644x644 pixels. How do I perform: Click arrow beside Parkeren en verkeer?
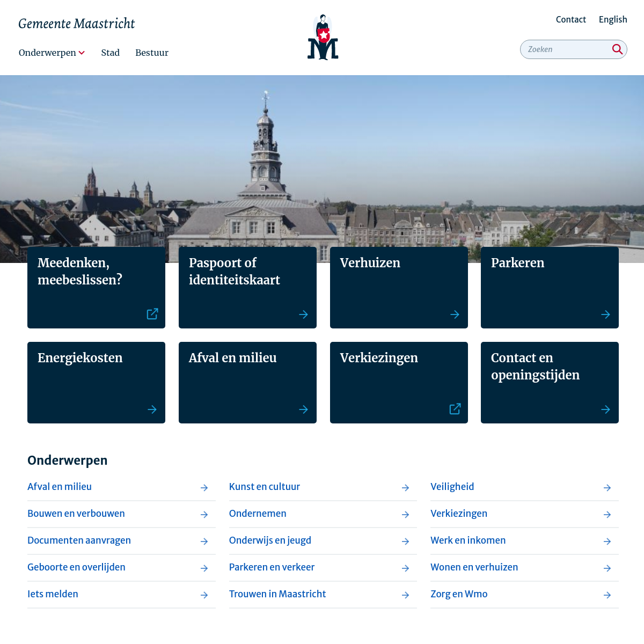coord(406,568)
